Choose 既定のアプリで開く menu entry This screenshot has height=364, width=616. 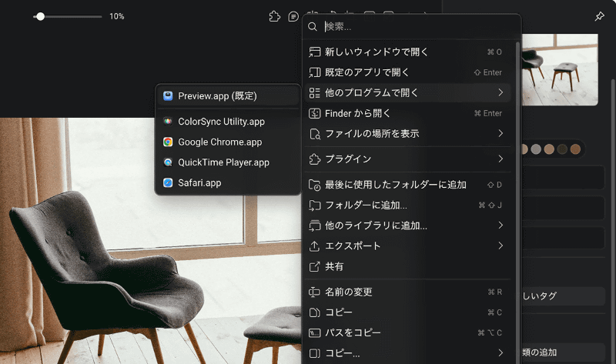[407, 72]
